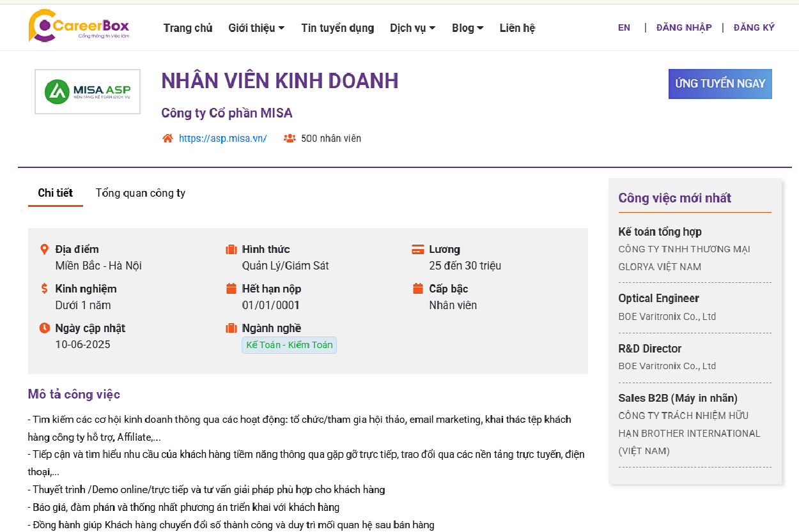Click the Mô tả công việc heading

(74, 394)
